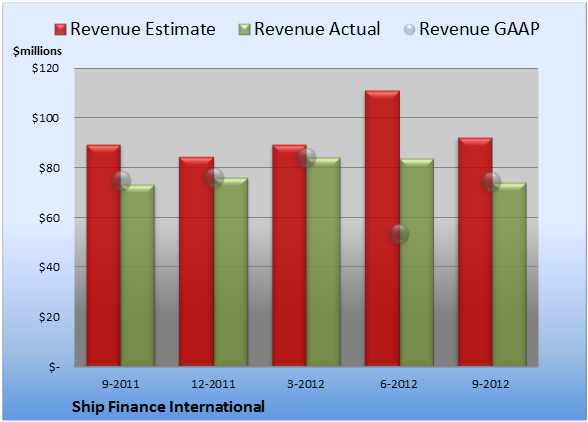
Task: Select the green actual bar for 3-2012
Action: click(x=323, y=262)
